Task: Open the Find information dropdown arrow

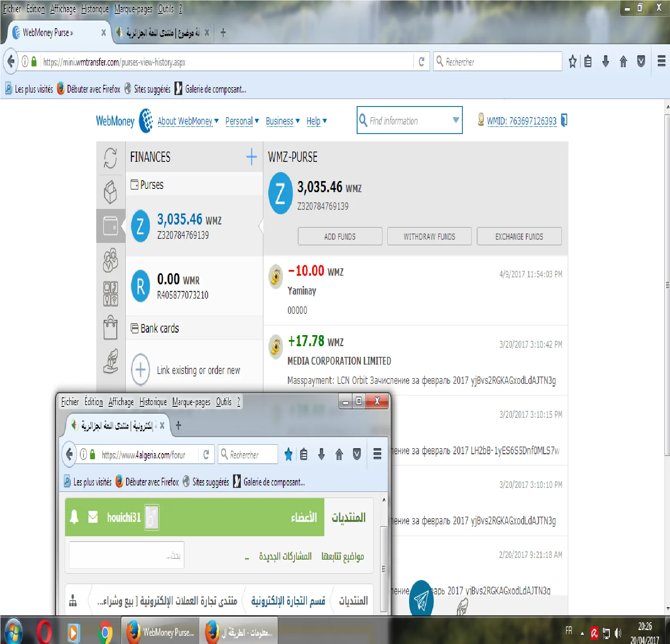Action: click(x=455, y=120)
